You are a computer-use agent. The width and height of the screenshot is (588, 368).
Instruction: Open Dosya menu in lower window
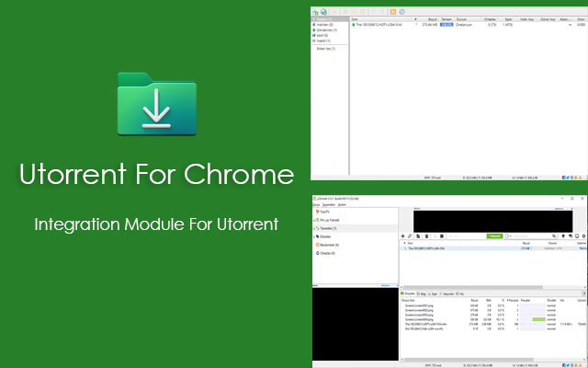click(x=316, y=205)
